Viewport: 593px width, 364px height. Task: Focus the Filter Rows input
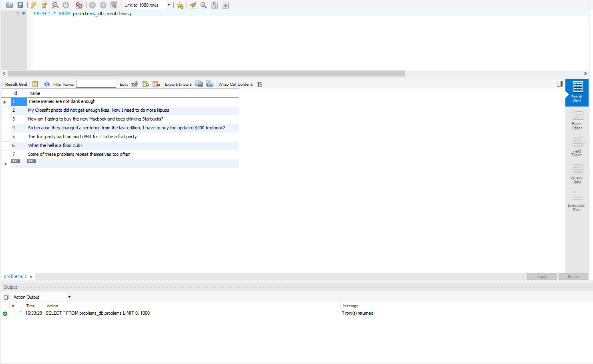click(x=96, y=84)
